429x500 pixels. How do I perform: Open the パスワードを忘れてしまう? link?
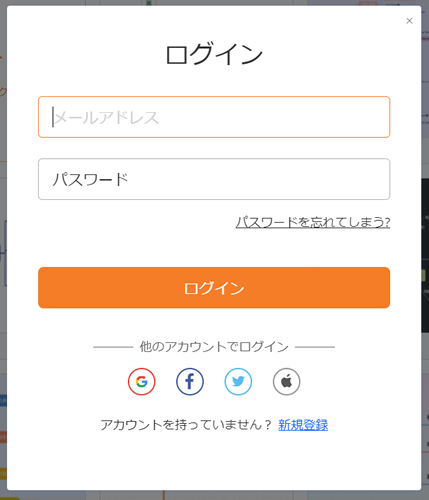[x=313, y=222]
